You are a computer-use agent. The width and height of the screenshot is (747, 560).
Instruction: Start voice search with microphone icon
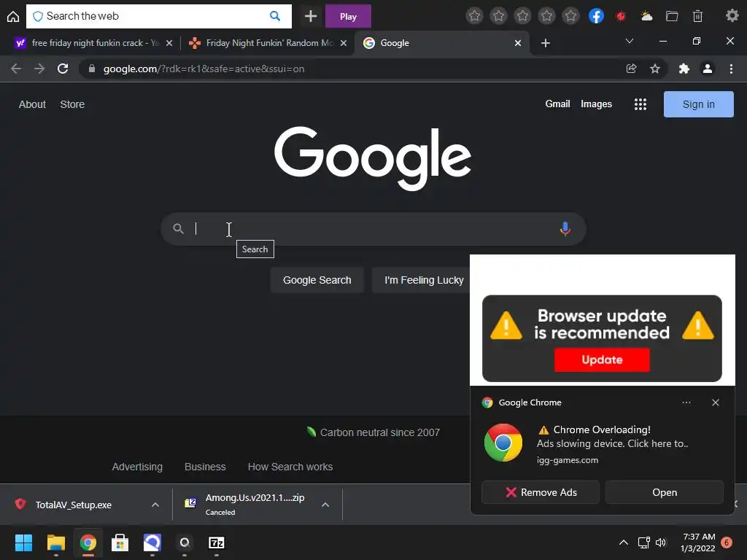tap(565, 229)
